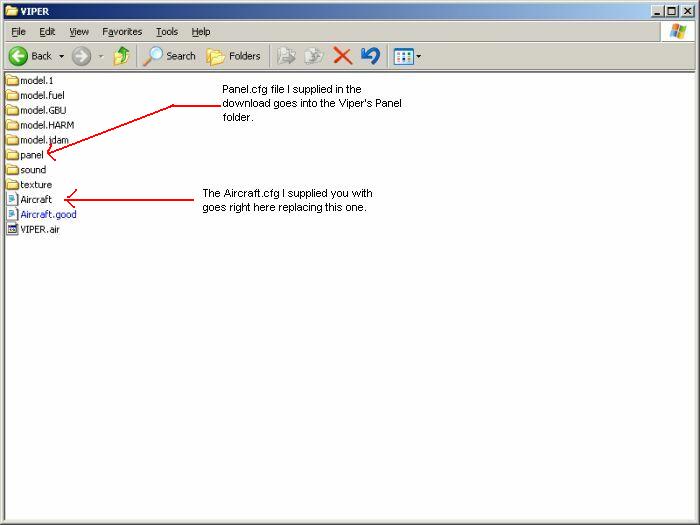
Task: Expand the Views dropdown arrow
Action: tap(419, 57)
